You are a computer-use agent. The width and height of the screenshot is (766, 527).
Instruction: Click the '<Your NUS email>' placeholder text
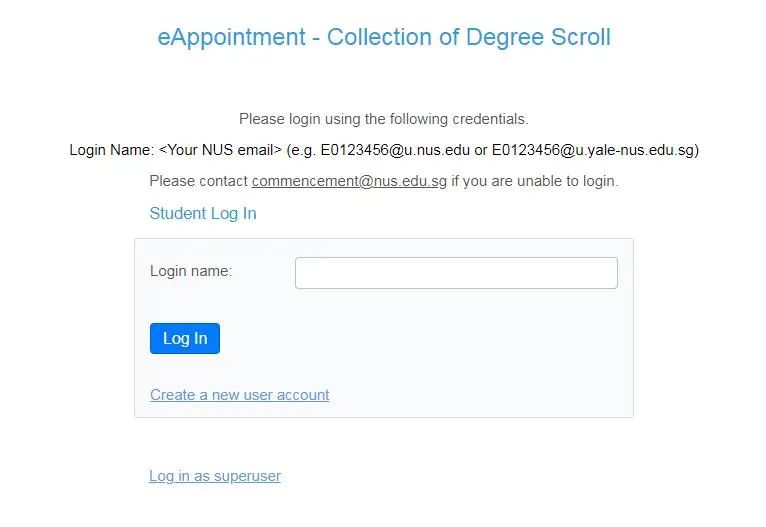[220, 150]
